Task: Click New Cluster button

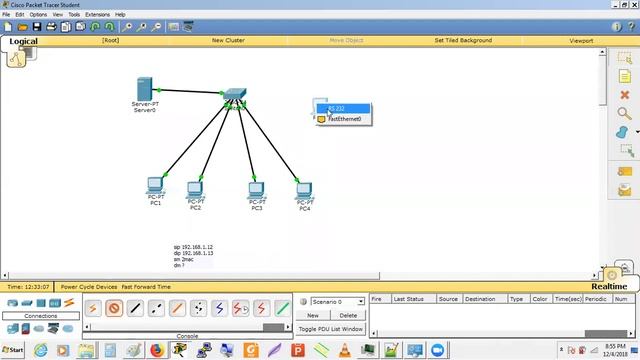Action: [x=228, y=40]
